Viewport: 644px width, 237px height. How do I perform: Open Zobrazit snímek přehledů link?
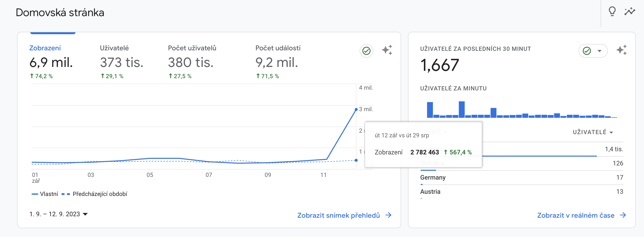coord(338,215)
